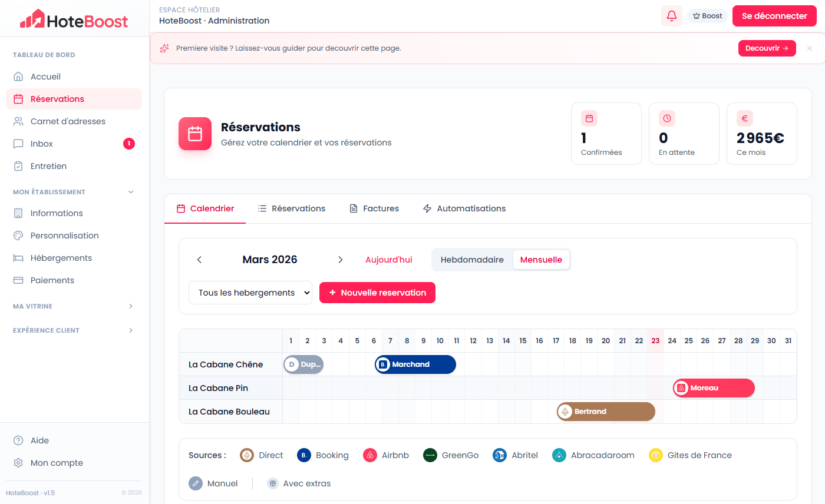Expand the Expérience Client section
Viewport: 825px width, 504px height.
tap(131, 330)
